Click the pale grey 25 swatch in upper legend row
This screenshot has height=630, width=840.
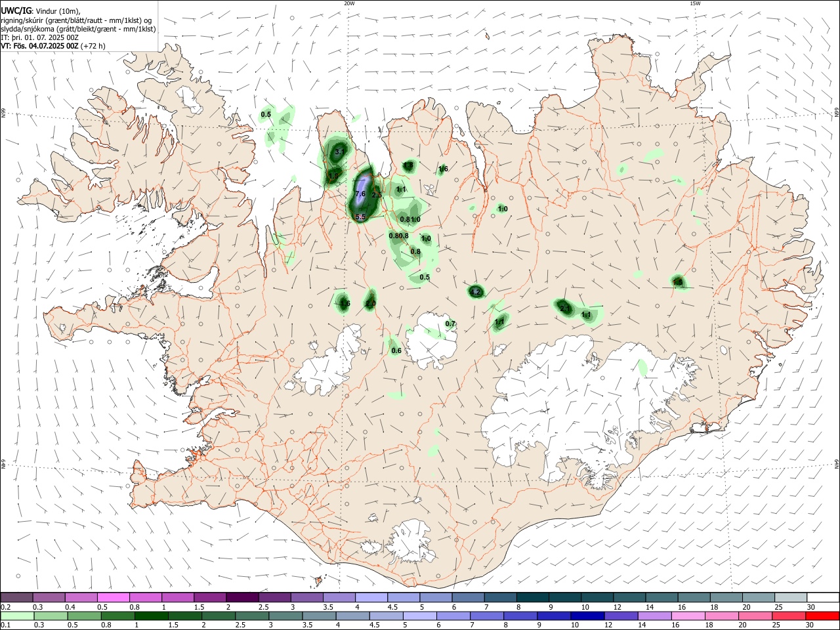point(789,597)
